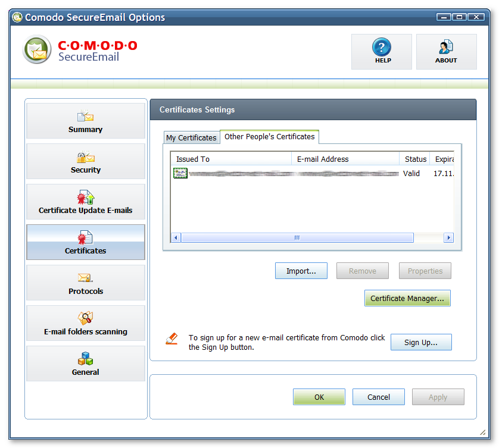Open the General settings section
Viewport: 499px width, 448px height.
tap(86, 363)
